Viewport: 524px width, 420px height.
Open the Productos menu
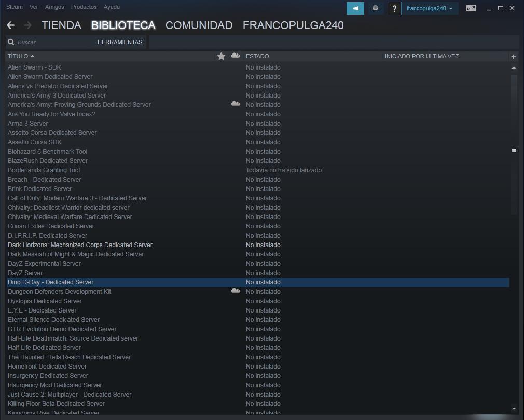tap(84, 7)
